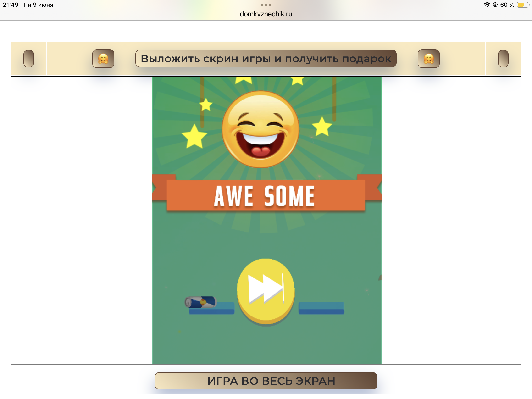Tap the laughing emoji face
The height and width of the screenshot is (399, 532).
click(x=260, y=129)
